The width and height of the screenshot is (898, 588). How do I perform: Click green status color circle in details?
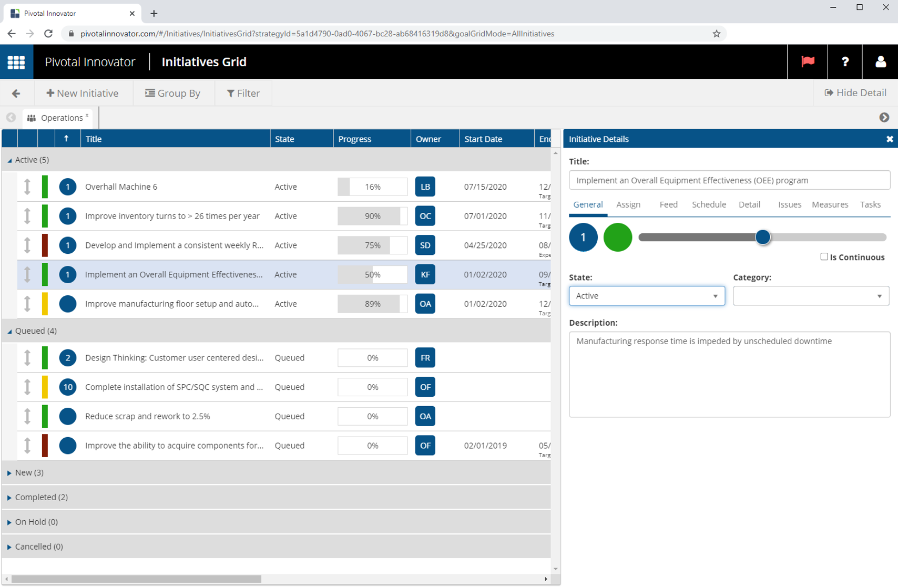coord(617,238)
